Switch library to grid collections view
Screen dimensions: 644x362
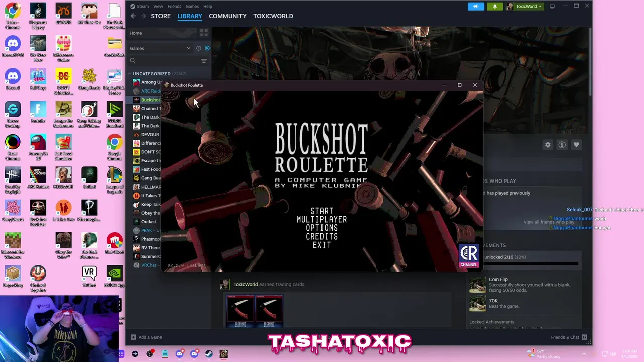pyautogui.click(x=204, y=33)
